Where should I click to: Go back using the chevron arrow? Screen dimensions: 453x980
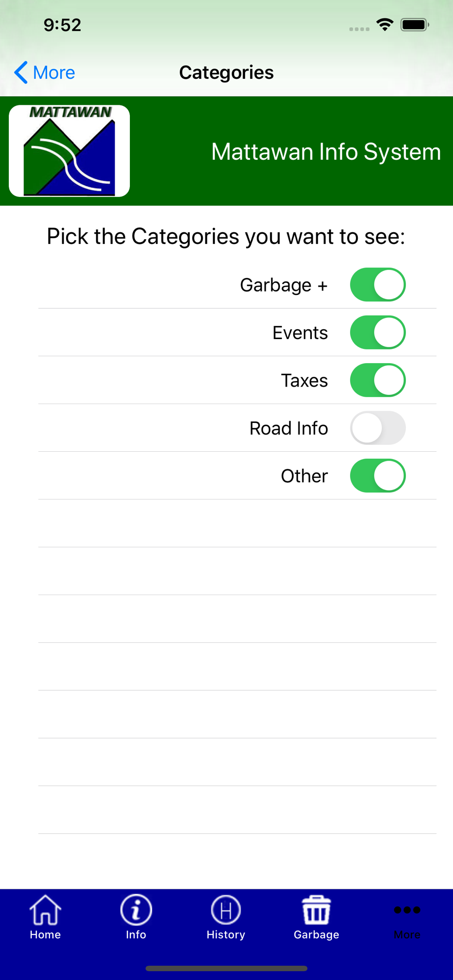[x=21, y=73]
